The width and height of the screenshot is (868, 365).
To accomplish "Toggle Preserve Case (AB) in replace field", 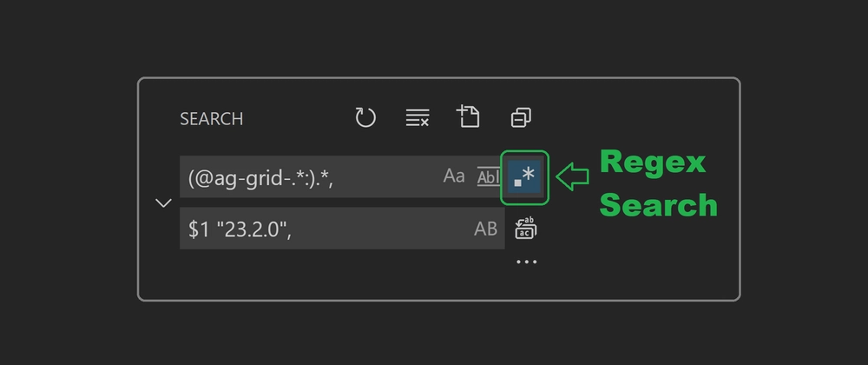I will click(x=485, y=229).
